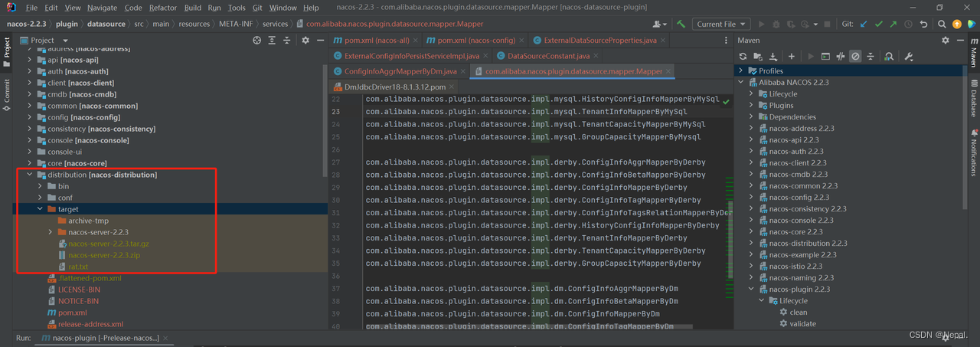Toggle the Maven tool window stripe
980x347 pixels.
coord(974,52)
